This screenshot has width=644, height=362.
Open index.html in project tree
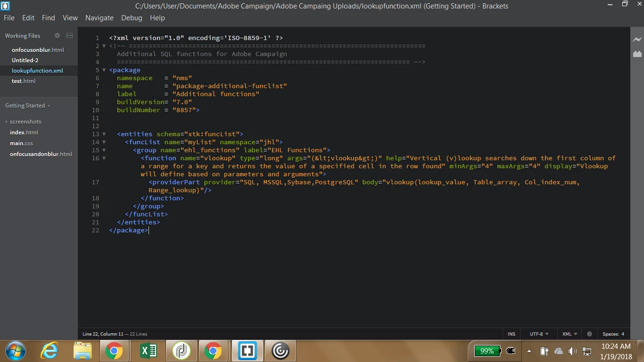(24, 132)
